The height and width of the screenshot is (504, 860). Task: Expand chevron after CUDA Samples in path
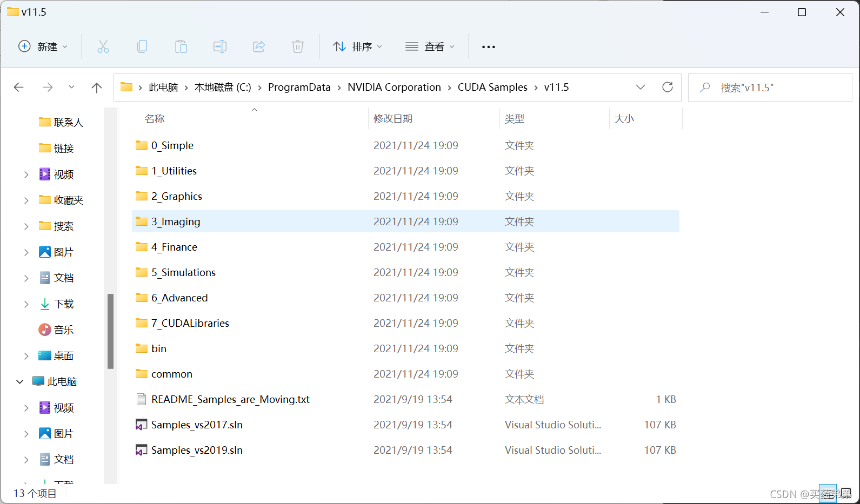(x=536, y=88)
